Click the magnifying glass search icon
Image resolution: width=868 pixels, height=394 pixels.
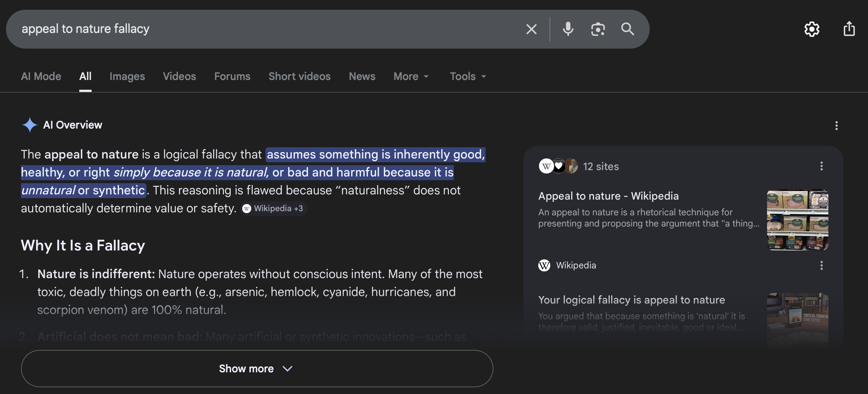pyautogui.click(x=628, y=29)
